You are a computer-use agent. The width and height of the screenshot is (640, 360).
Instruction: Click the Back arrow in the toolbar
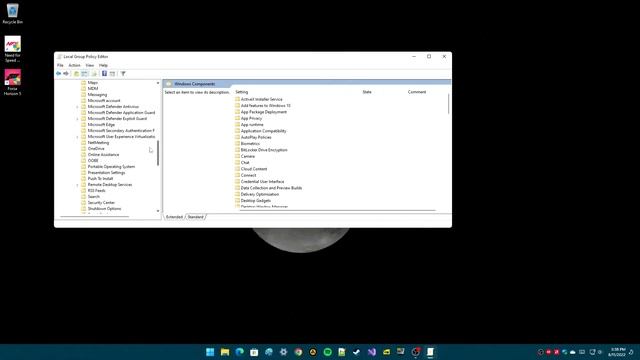[58, 74]
